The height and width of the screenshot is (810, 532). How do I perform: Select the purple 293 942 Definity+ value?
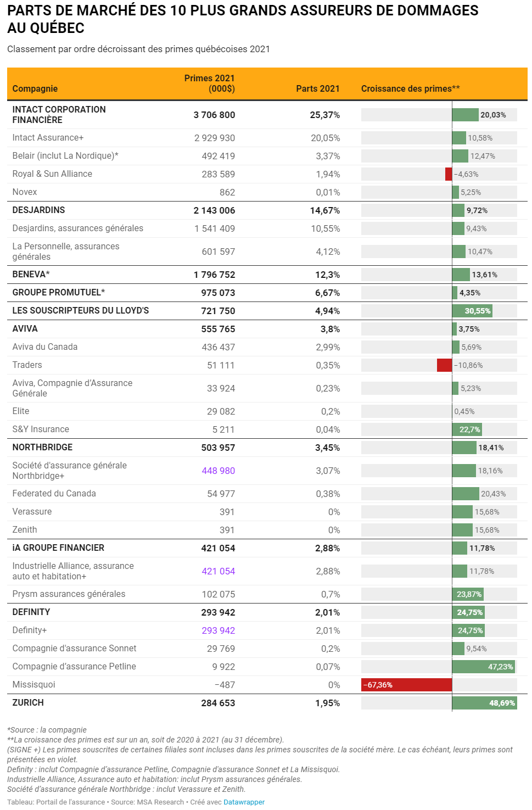pyautogui.click(x=218, y=630)
